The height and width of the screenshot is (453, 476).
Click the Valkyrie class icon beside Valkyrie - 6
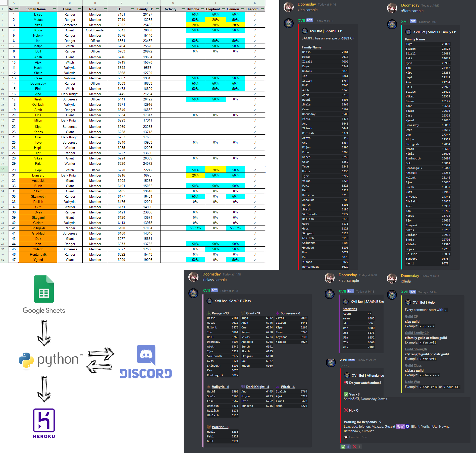(209, 387)
